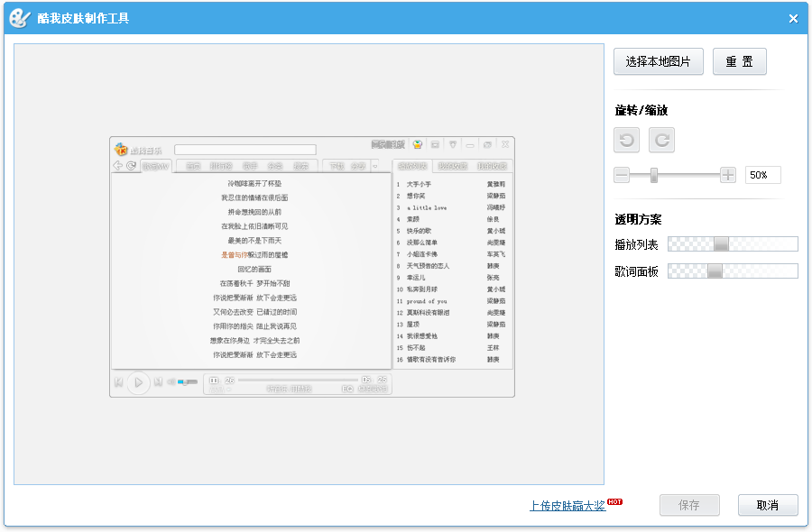The height and width of the screenshot is (532, 812).
Task: Click the play button in the skin preview
Action: pos(138,382)
